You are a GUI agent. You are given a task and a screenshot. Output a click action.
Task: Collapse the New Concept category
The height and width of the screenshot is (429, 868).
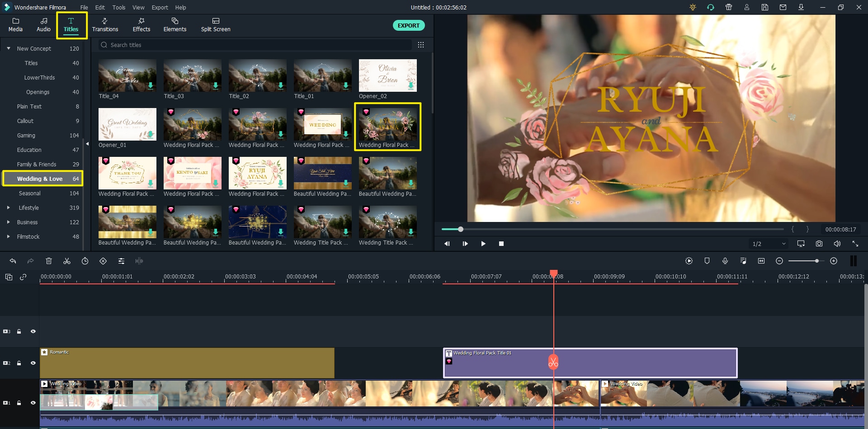pos(8,48)
